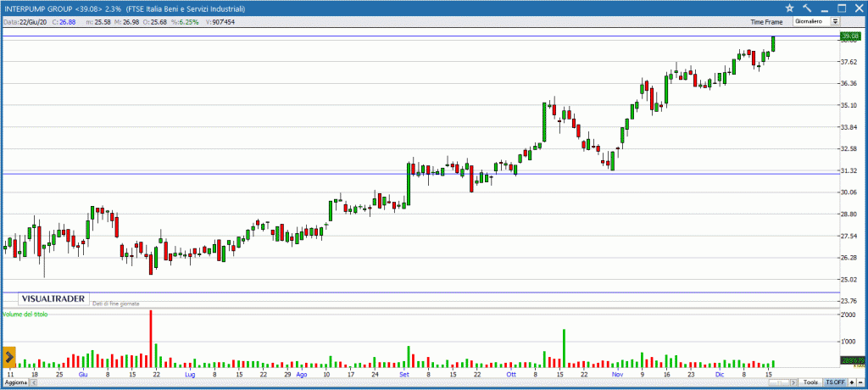The image size is (868, 390).
Task: Click the Data 22/Giu/20 field in header
Action: click(x=25, y=22)
